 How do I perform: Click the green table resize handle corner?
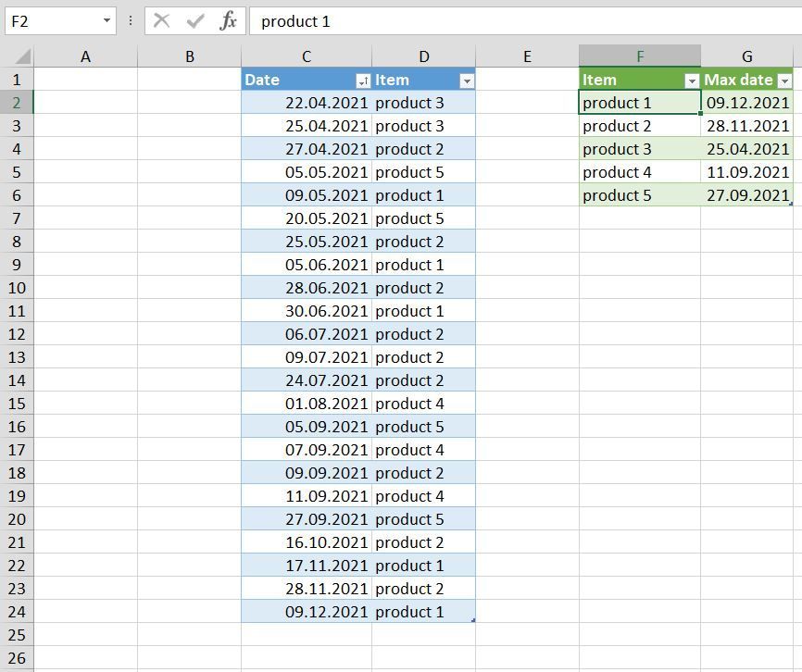pos(791,204)
